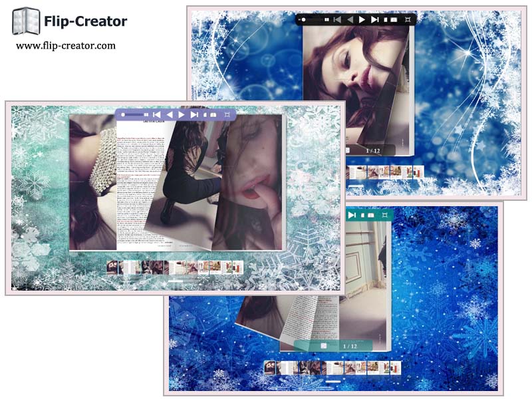532x399 pixels.
Task: Open the www.flip-creator.com website link
Action: (x=65, y=46)
